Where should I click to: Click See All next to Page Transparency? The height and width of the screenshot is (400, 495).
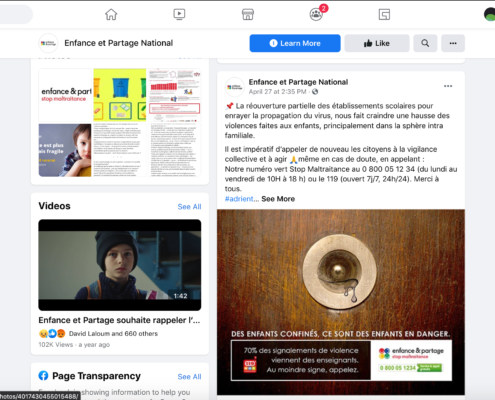pyautogui.click(x=189, y=377)
